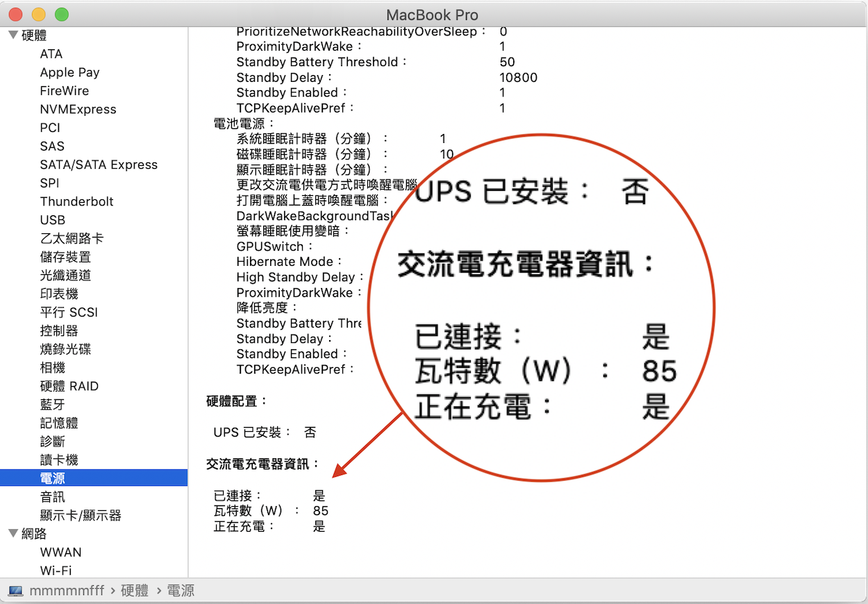Collapse the 網路 disclosure triangle
Viewport: 868px width, 604px height.
coord(13,533)
